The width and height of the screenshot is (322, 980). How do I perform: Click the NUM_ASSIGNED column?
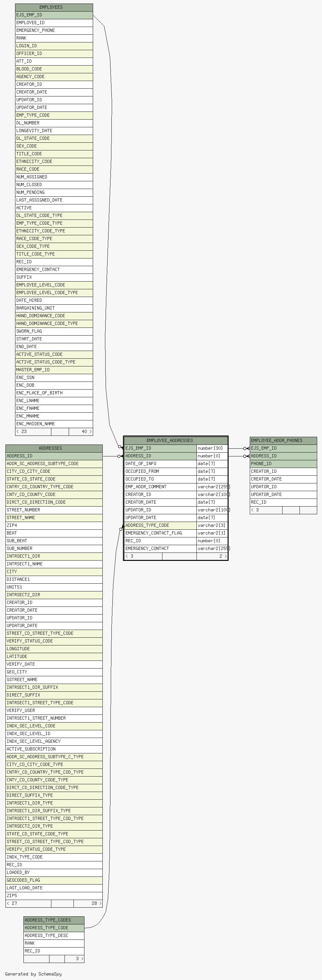[x=54, y=177]
